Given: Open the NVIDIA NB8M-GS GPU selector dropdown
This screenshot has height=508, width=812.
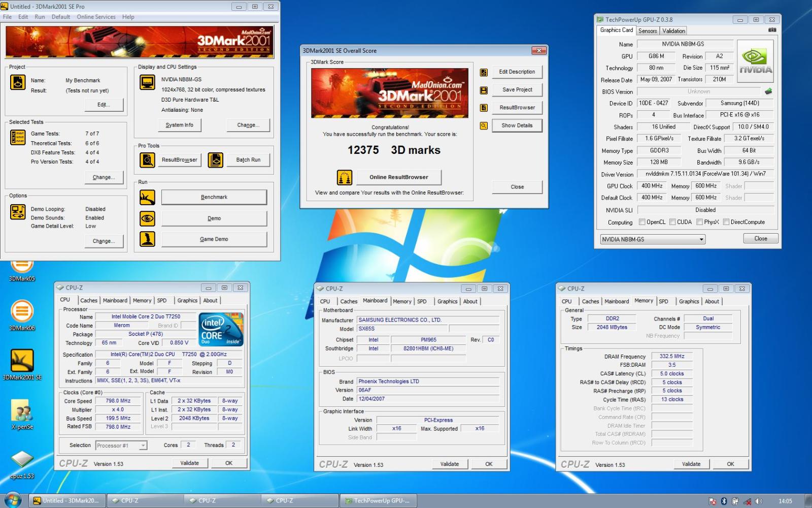Looking at the screenshot, I should (x=653, y=239).
